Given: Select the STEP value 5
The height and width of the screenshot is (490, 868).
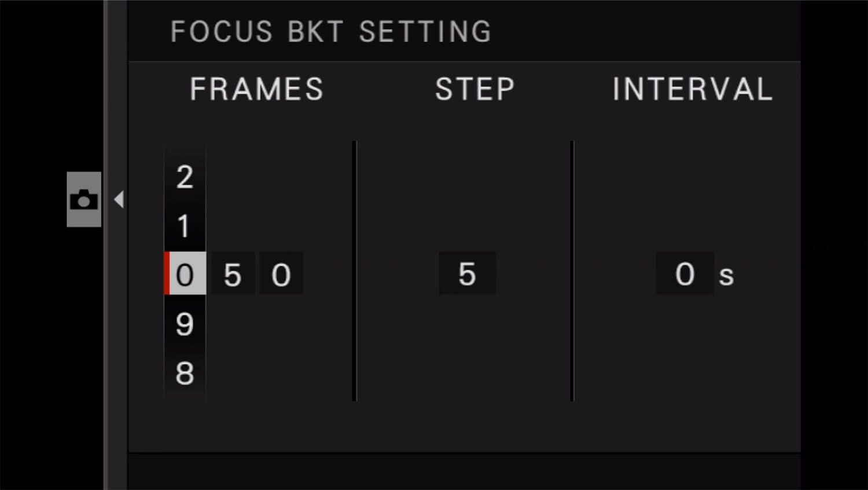Looking at the screenshot, I should pos(467,273).
